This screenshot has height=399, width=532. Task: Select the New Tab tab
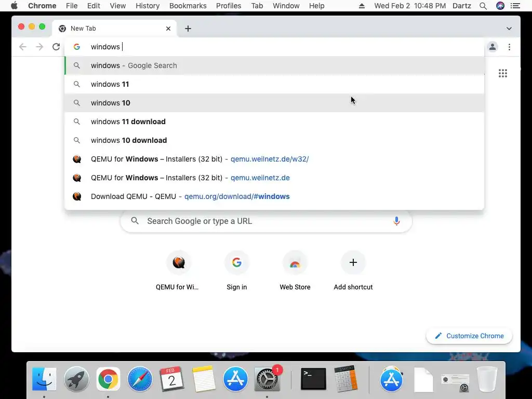click(114, 29)
